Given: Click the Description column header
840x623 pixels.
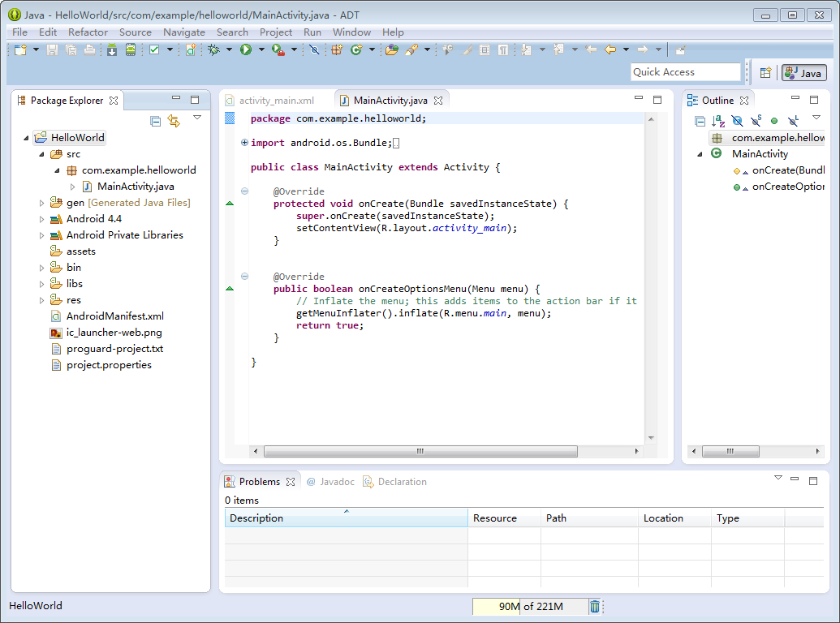Looking at the screenshot, I should pyautogui.click(x=346, y=518).
